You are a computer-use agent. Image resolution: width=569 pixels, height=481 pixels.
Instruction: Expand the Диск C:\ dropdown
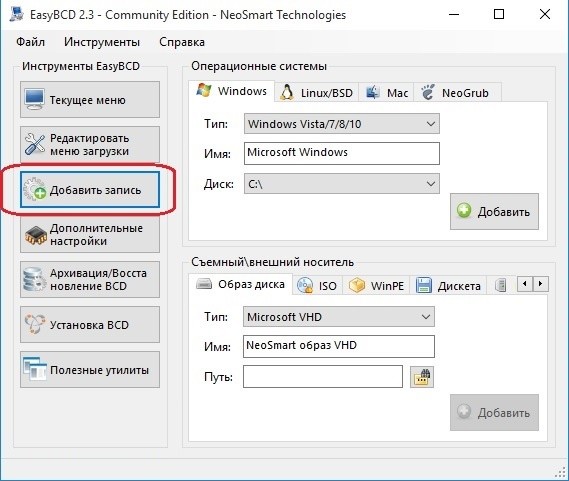click(341, 184)
